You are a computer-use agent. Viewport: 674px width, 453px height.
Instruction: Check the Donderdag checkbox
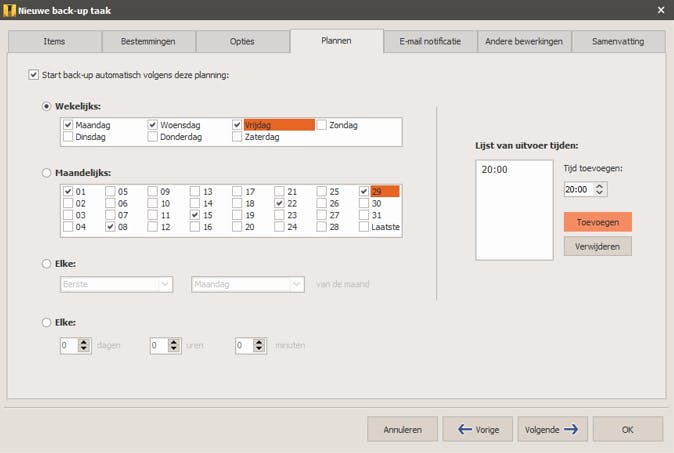click(153, 137)
